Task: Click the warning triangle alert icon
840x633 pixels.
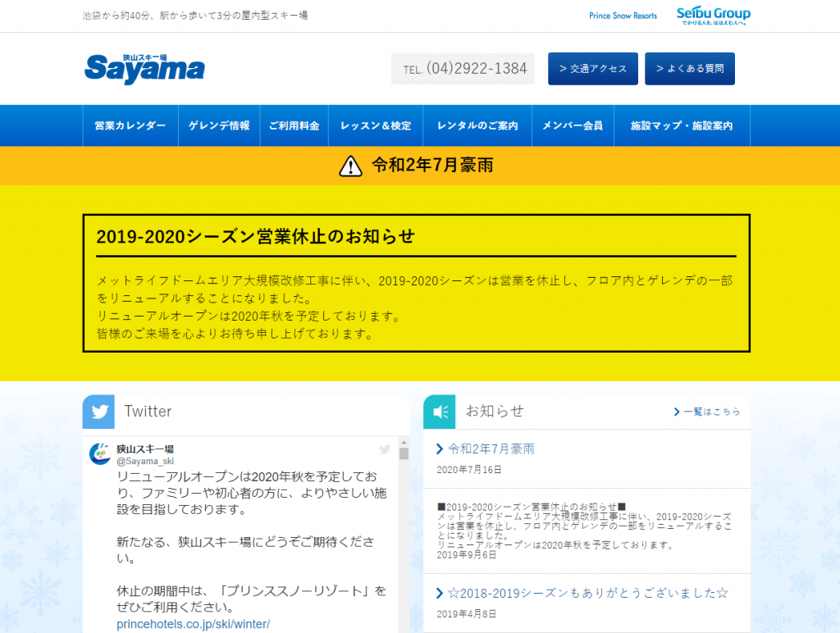Action: tap(350, 166)
